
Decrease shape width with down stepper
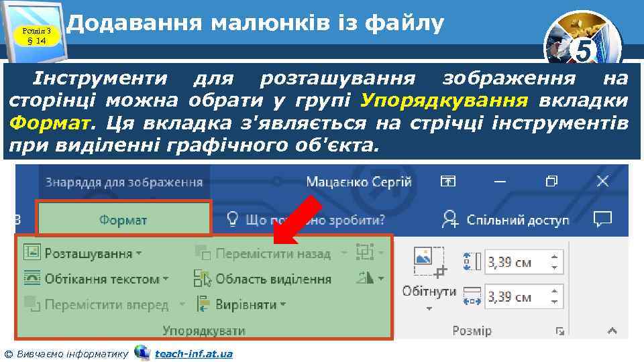(x=555, y=302)
